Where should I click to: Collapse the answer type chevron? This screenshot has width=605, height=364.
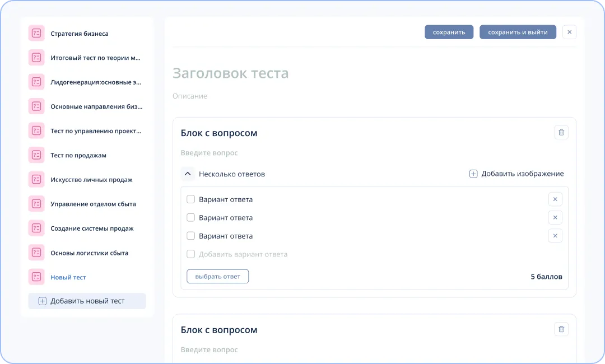(188, 174)
